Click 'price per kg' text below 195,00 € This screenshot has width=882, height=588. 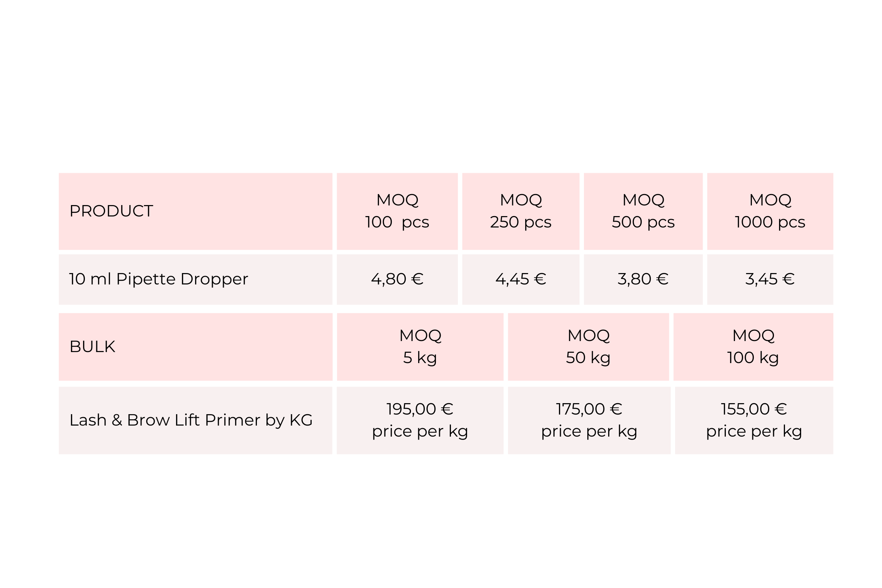click(x=420, y=431)
